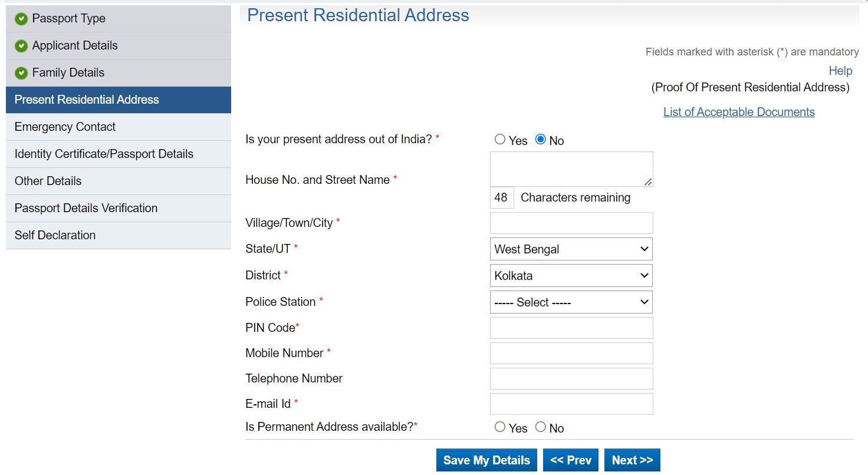Click the Next >> button
Screen dimensions: 868x475
click(632, 460)
